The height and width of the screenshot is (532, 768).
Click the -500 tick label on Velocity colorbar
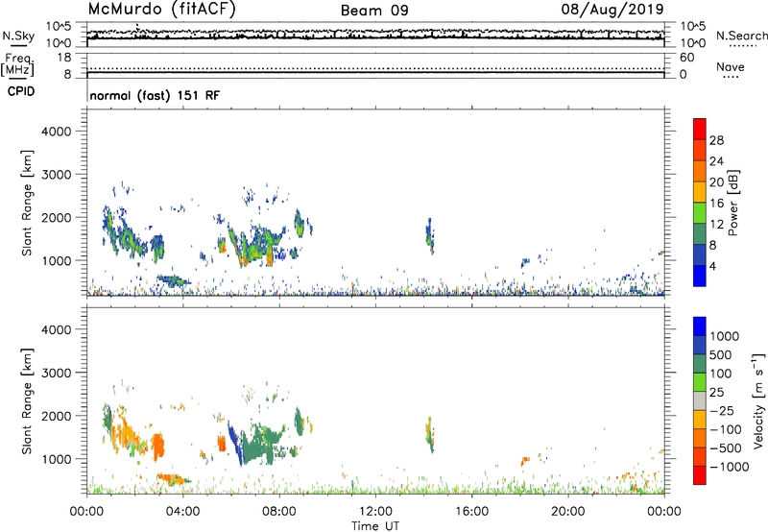click(x=725, y=447)
